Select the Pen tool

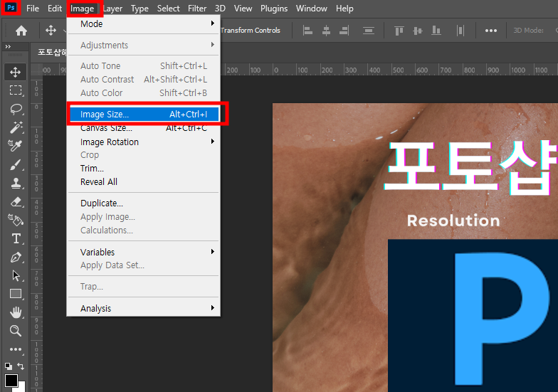pyautogui.click(x=16, y=258)
